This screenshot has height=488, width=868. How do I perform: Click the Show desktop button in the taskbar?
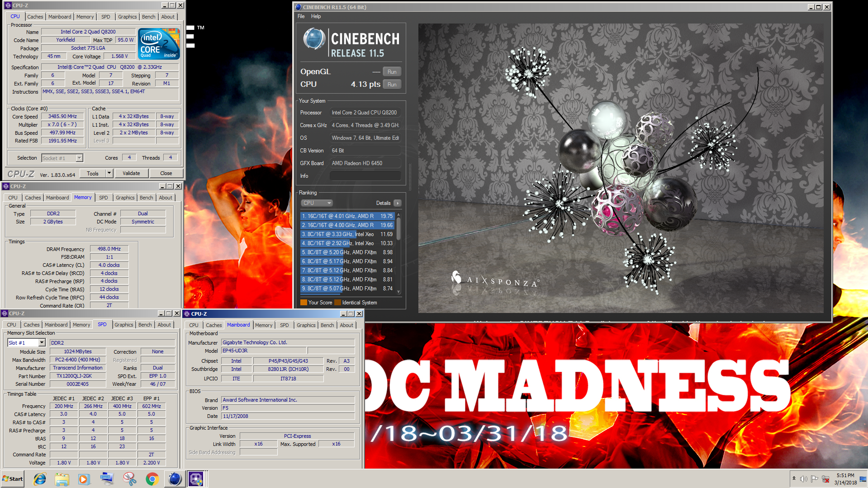863,479
